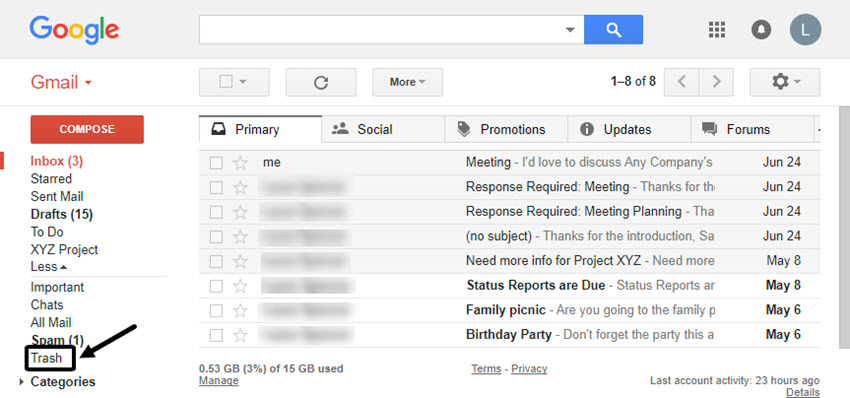Open the select-all checkbox dropdown in toolbar
The image size is (850, 398).
[234, 82]
